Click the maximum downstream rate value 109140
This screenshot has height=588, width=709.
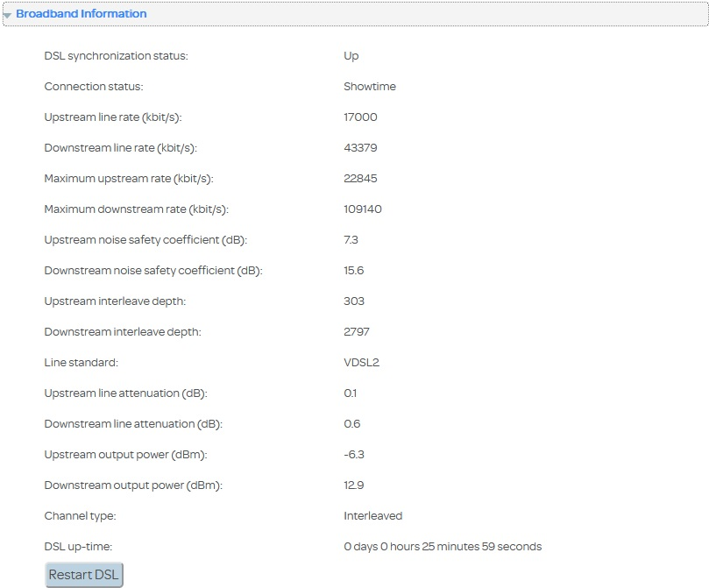pyautogui.click(x=363, y=209)
